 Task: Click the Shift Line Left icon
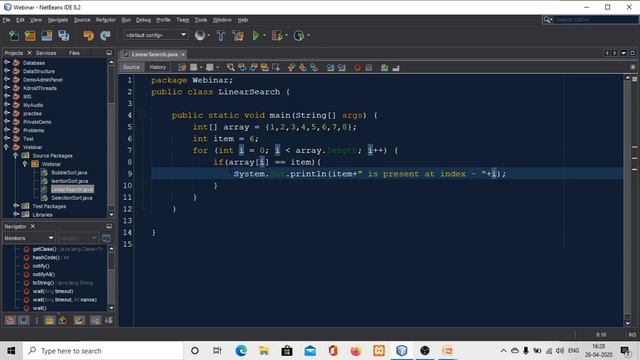(x=330, y=67)
